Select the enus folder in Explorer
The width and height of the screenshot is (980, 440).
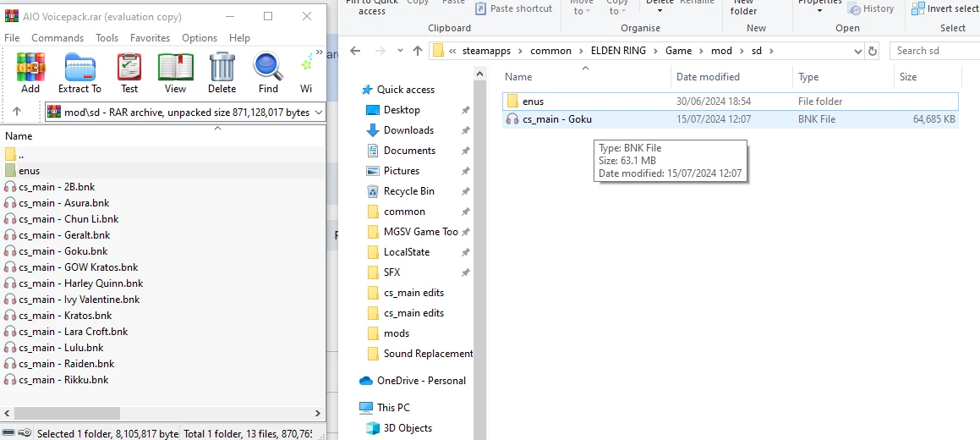[x=730, y=102]
